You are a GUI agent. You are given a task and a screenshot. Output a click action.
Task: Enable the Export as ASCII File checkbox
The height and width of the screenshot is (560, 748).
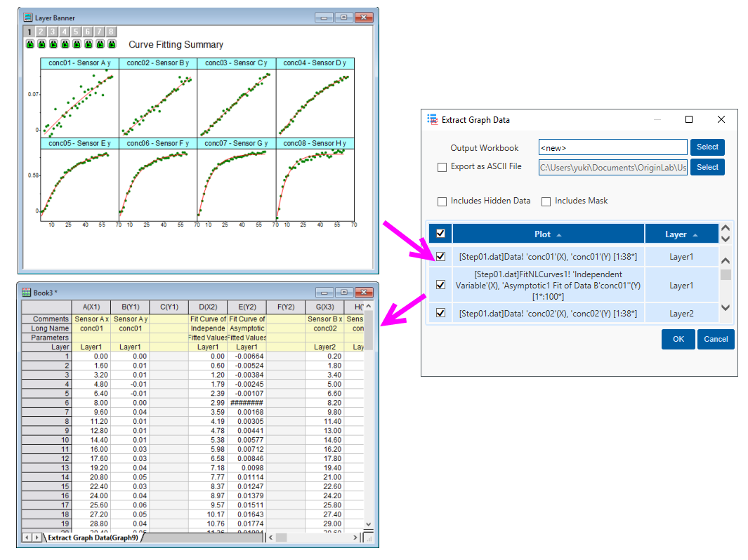[x=442, y=167]
